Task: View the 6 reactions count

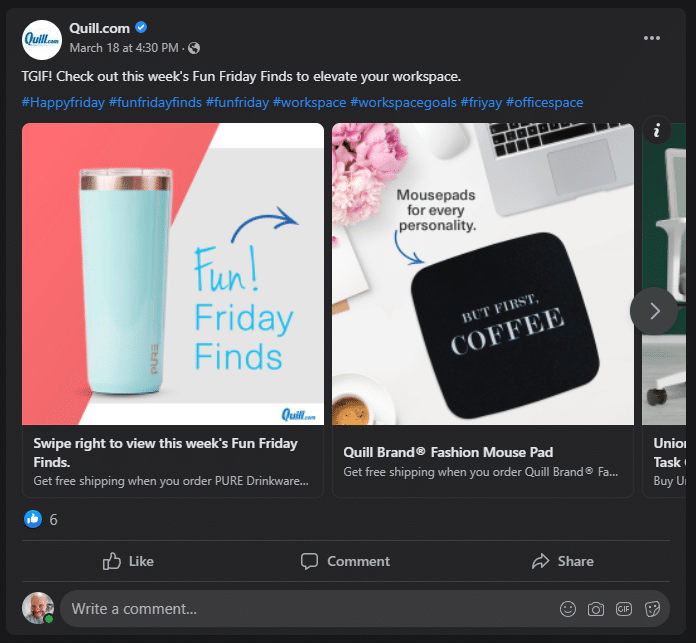Action: [53, 520]
